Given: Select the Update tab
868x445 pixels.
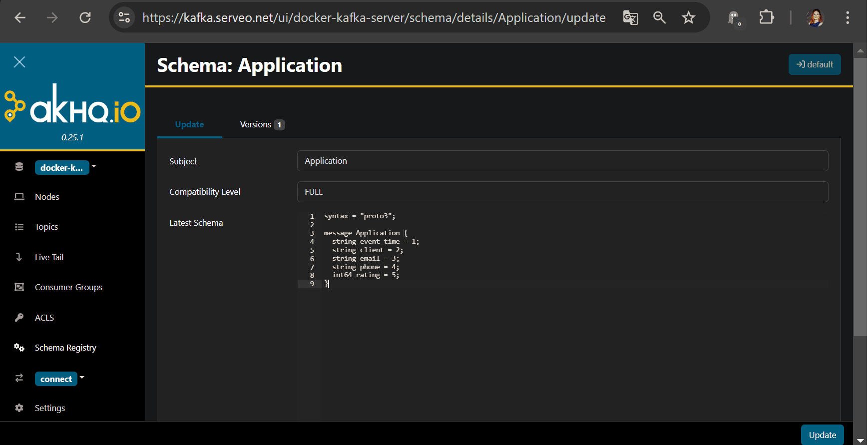Looking at the screenshot, I should click(189, 124).
